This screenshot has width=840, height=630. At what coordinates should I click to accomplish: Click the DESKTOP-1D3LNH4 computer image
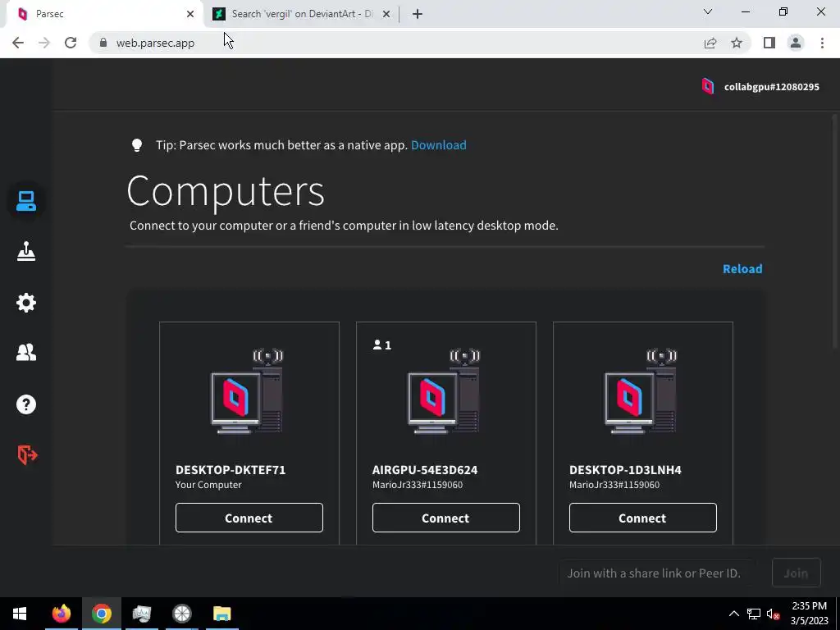[642, 391]
